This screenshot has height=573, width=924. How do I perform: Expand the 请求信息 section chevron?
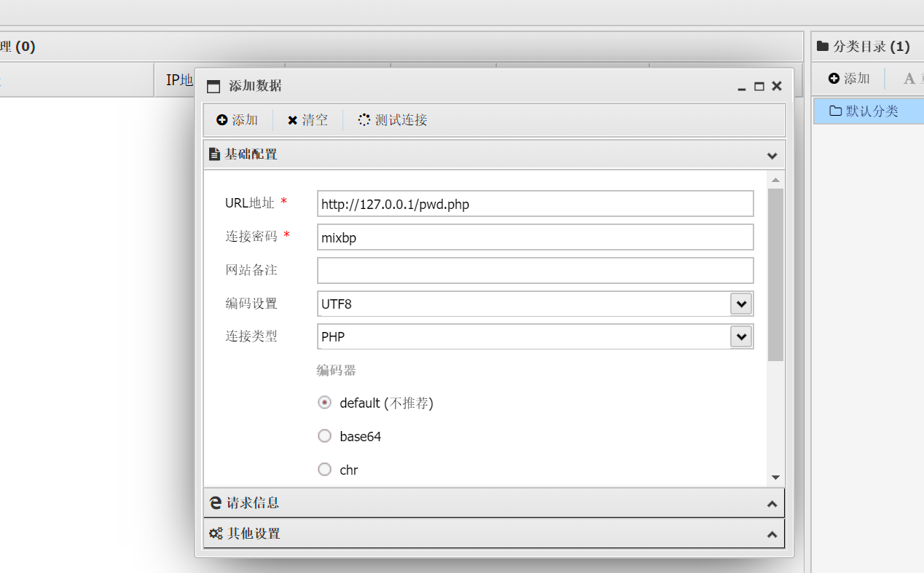pos(772,504)
